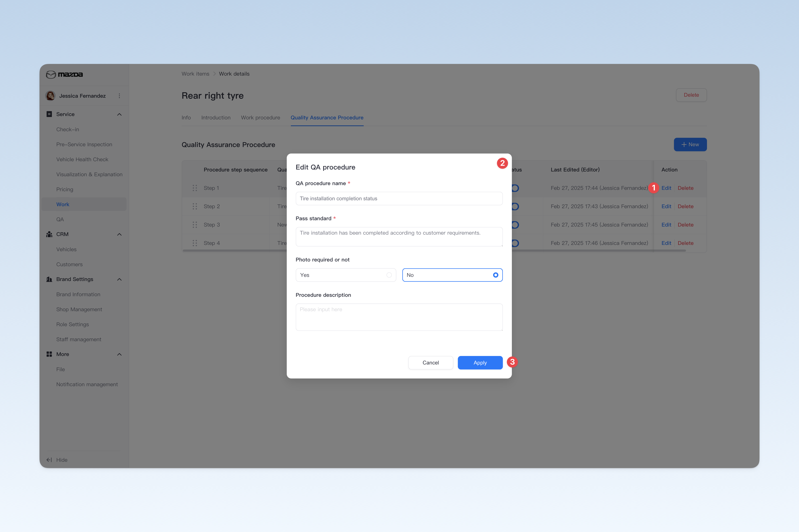Image resolution: width=799 pixels, height=532 pixels.
Task: Switch to the Work procedure tab
Action: click(x=260, y=117)
